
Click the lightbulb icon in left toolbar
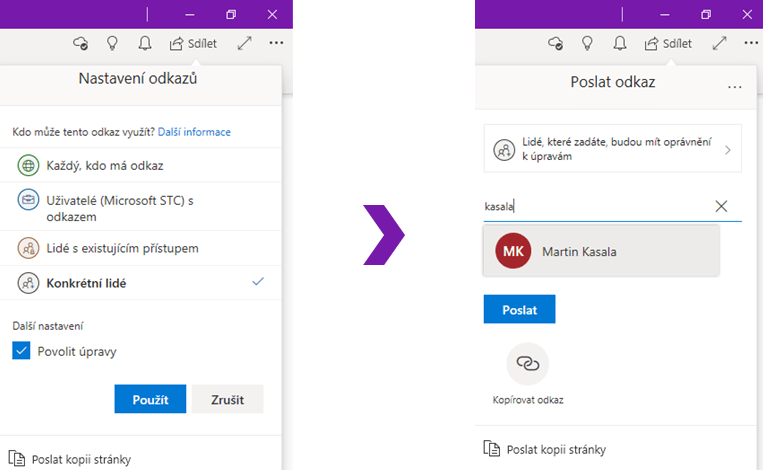113,44
